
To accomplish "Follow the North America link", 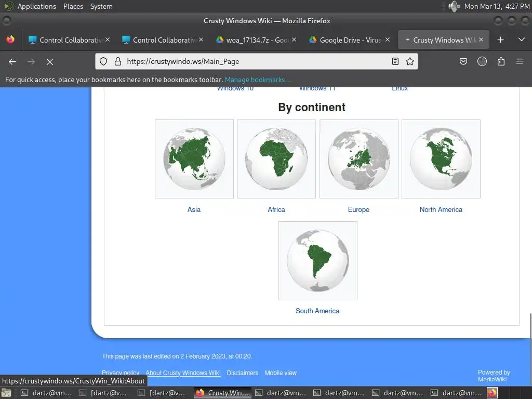I will (x=441, y=210).
